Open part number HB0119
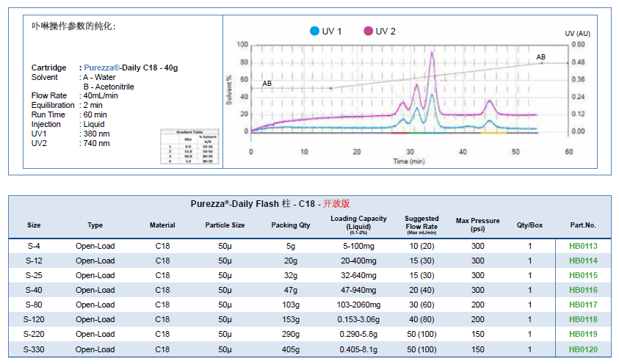This screenshot has height=364, width=619. click(x=583, y=334)
